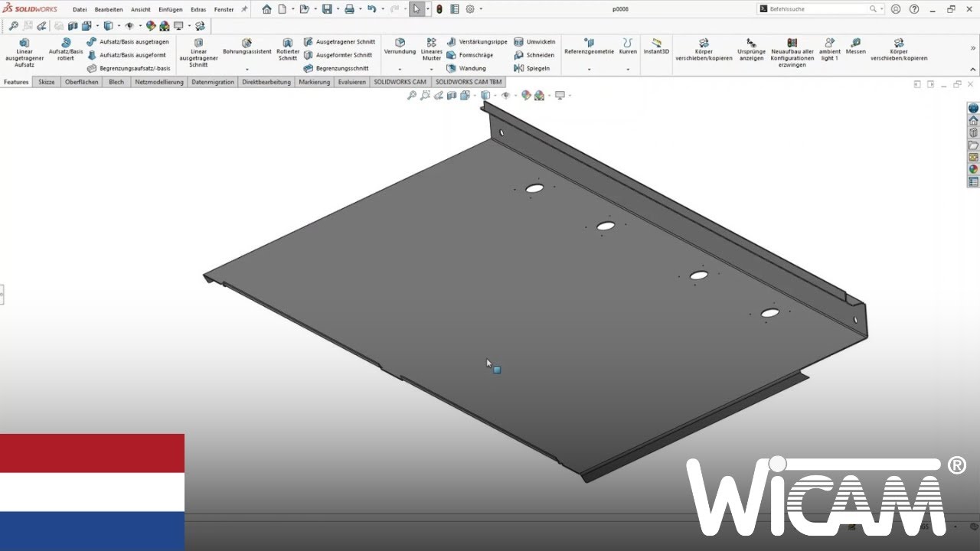The width and height of the screenshot is (980, 551).
Task: Click Edit Appearance color ball in viewport toolbar
Action: click(x=526, y=96)
